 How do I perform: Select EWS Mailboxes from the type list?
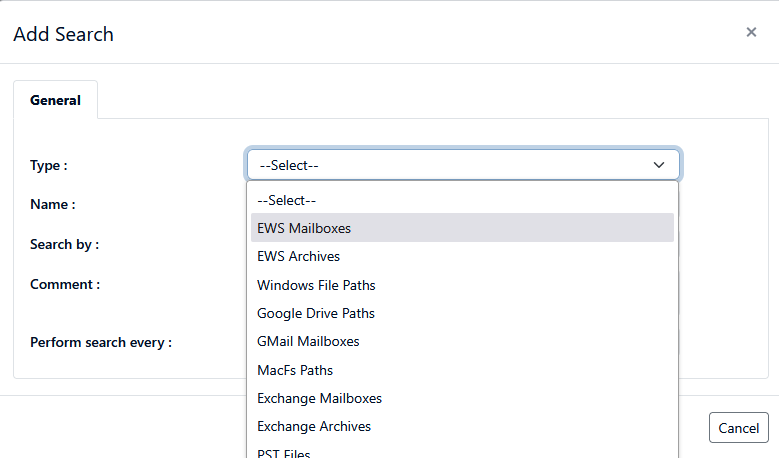click(x=304, y=228)
